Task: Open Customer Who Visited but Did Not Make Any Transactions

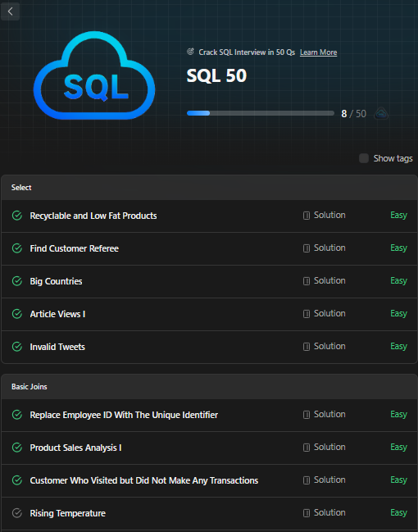Action: pyautogui.click(x=144, y=480)
